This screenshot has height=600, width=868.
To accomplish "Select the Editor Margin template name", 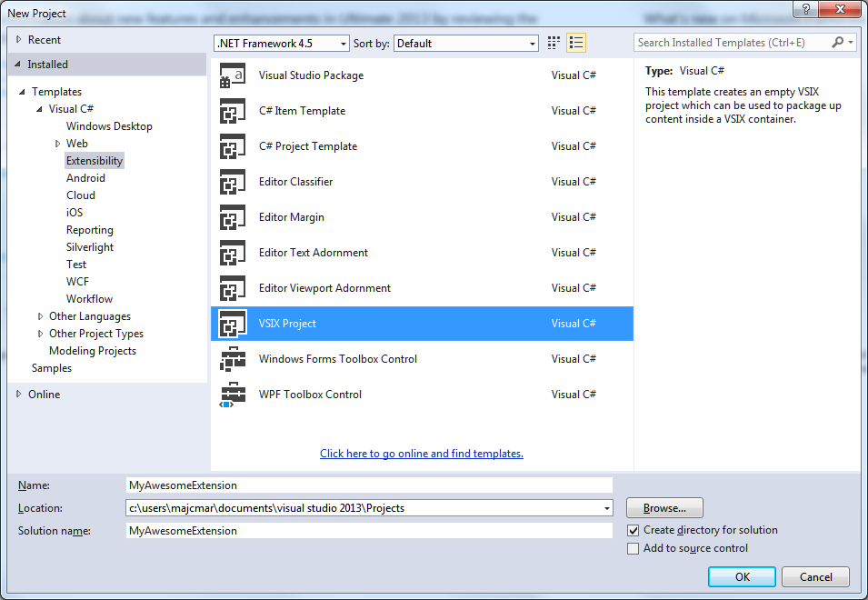I will [292, 217].
